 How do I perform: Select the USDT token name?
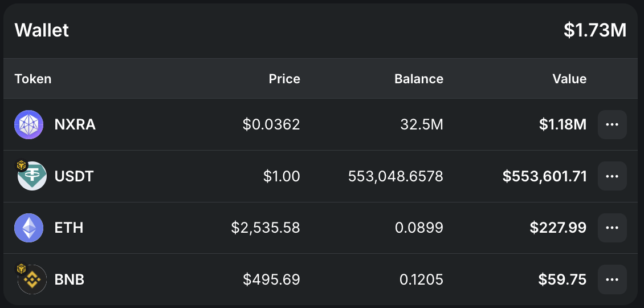tap(74, 176)
